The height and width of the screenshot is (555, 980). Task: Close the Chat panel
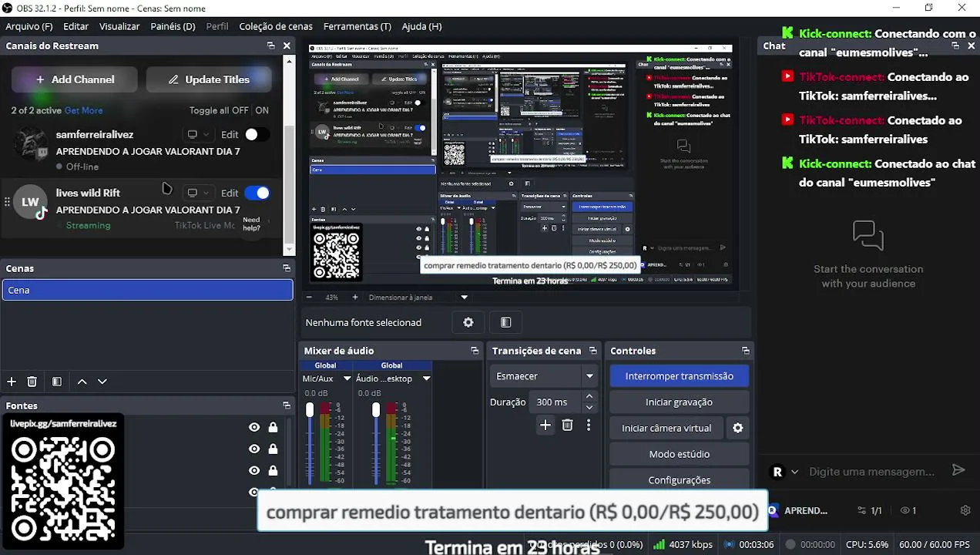click(x=971, y=45)
